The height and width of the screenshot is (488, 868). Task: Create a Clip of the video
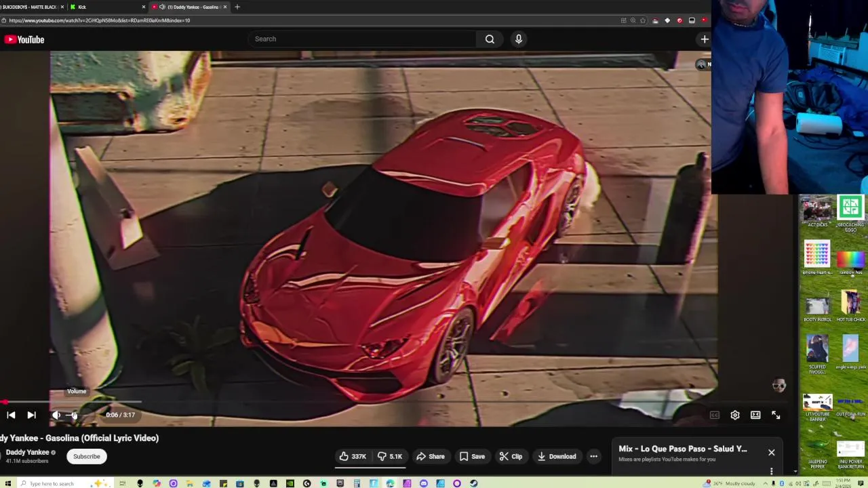pos(511,456)
